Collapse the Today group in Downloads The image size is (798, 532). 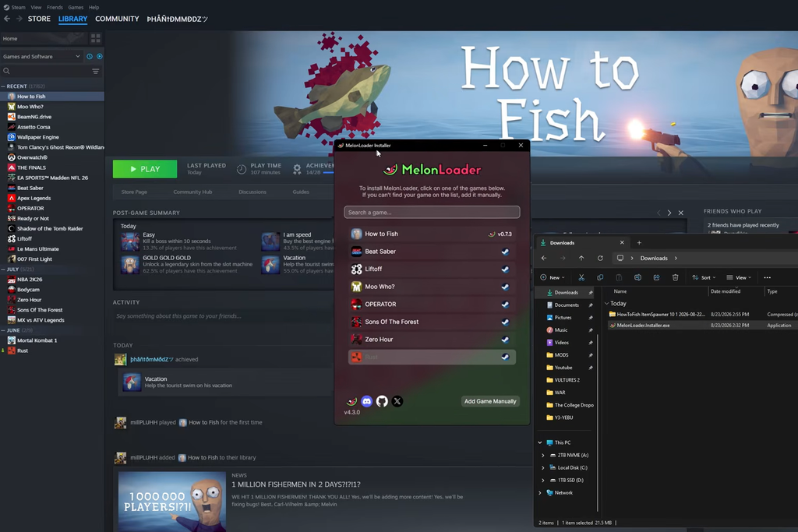click(x=606, y=304)
